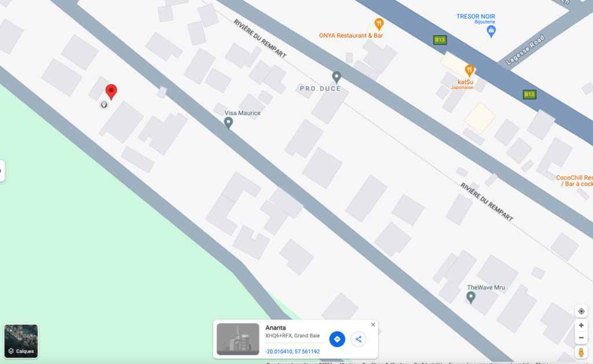Activate Street View pegman

coord(581,352)
